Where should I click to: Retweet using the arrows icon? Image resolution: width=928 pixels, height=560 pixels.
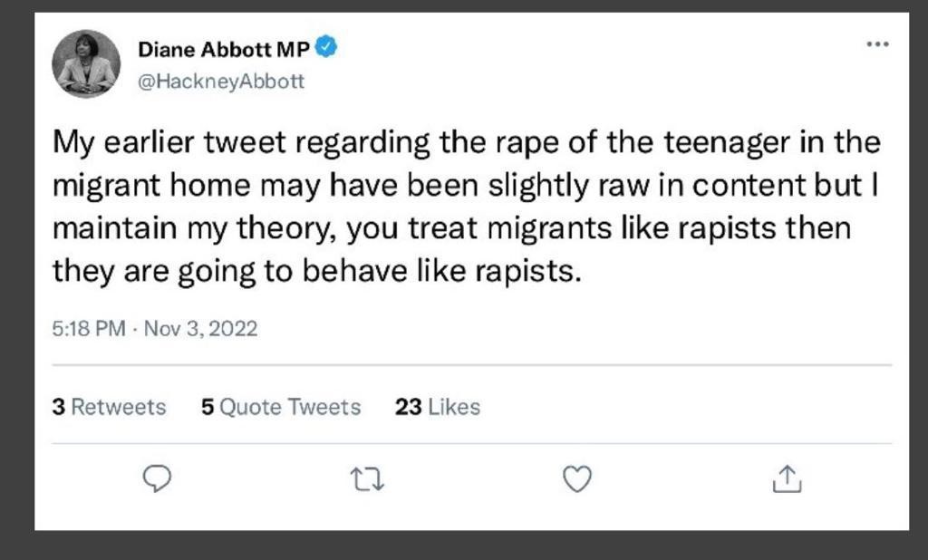pyautogui.click(x=367, y=478)
